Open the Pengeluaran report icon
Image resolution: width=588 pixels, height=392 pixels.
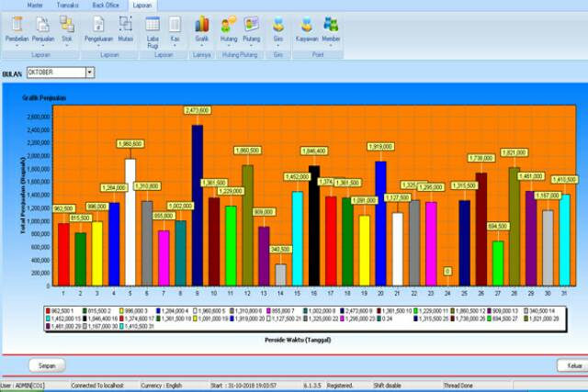click(x=98, y=25)
